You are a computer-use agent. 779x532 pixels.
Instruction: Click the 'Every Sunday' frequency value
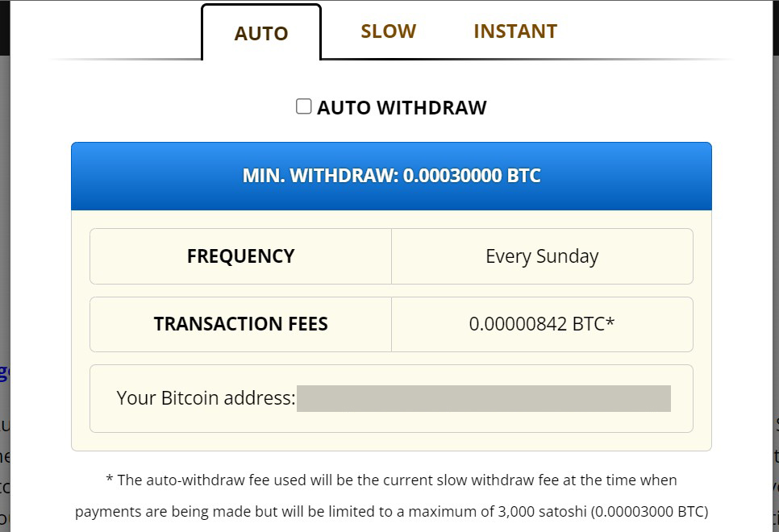(x=541, y=256)
